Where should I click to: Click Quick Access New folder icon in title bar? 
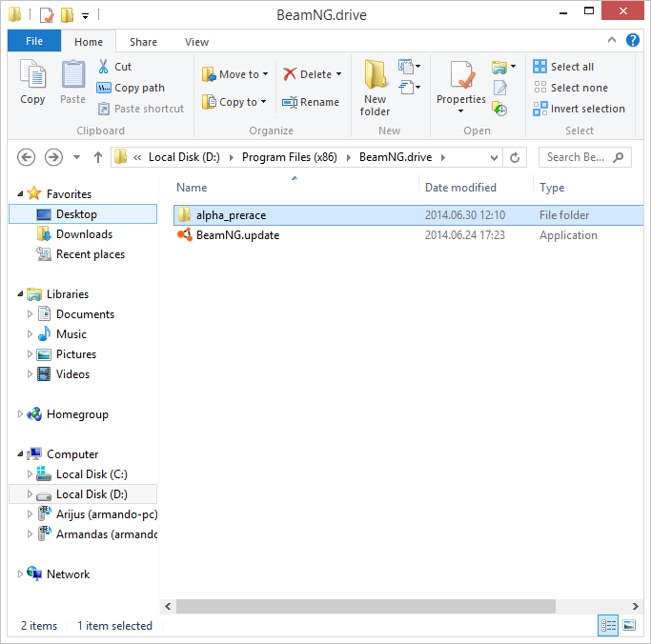[x=67, y=14]
